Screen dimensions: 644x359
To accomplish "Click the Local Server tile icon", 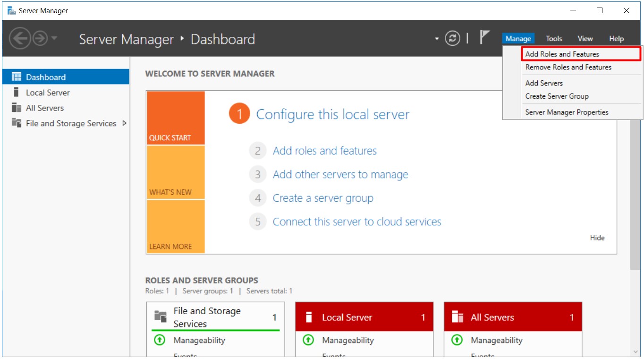I will coord(309,317).
